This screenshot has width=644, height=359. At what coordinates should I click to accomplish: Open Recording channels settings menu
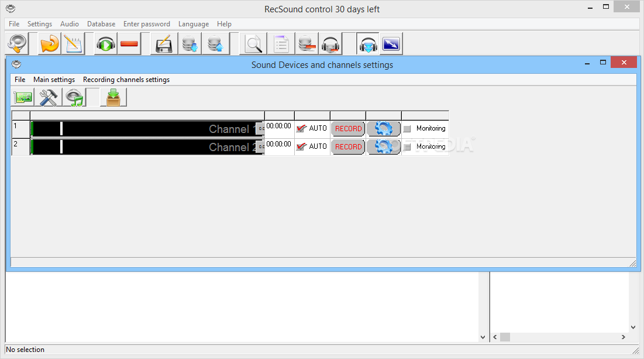tap(126, 80)
